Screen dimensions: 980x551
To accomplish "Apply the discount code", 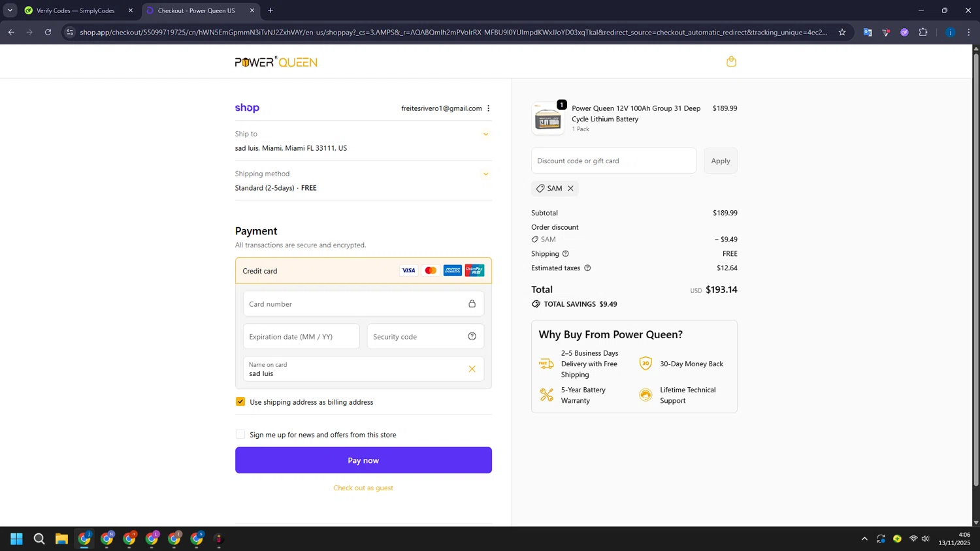I will [721, 161].
